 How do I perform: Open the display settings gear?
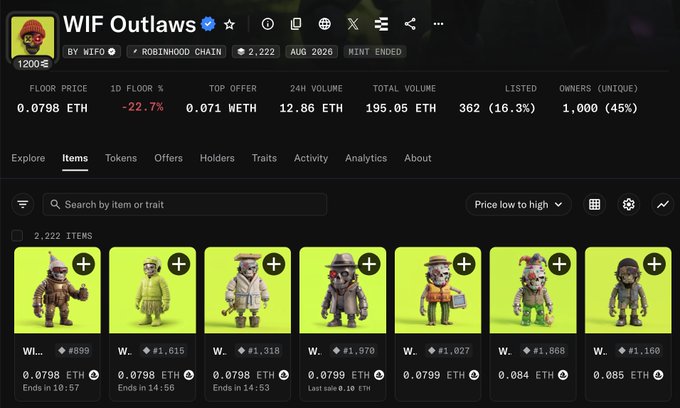(x=628, y=204)
